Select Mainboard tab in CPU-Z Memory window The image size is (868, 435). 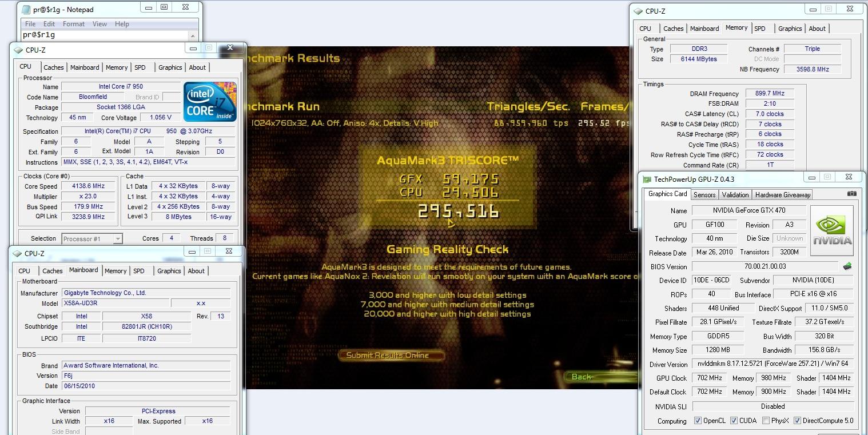click(704, 29)
